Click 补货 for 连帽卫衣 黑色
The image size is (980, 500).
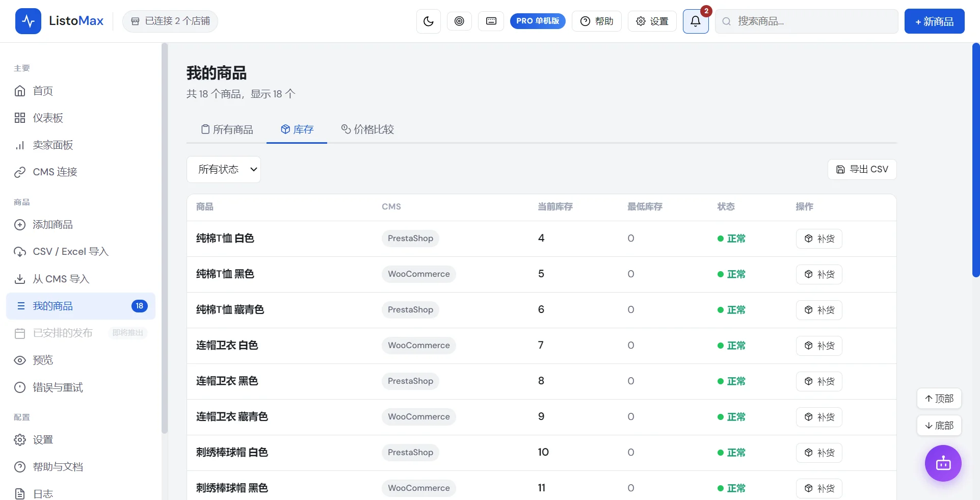[x=819, y=381]
